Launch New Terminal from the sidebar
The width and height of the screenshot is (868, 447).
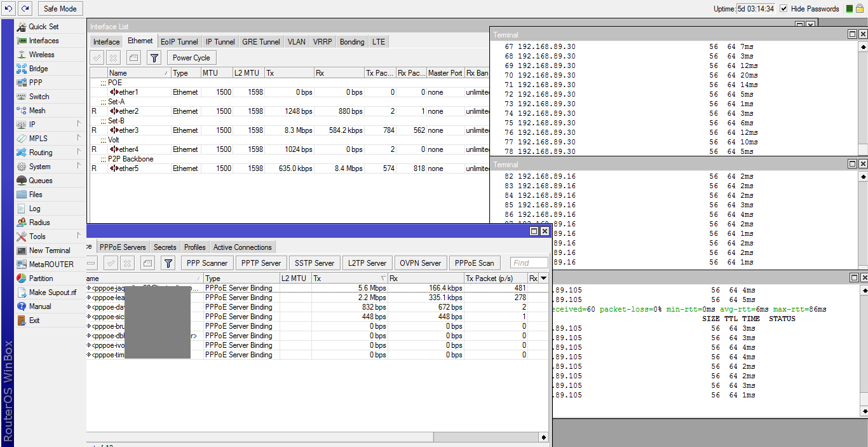click(49, 251)
